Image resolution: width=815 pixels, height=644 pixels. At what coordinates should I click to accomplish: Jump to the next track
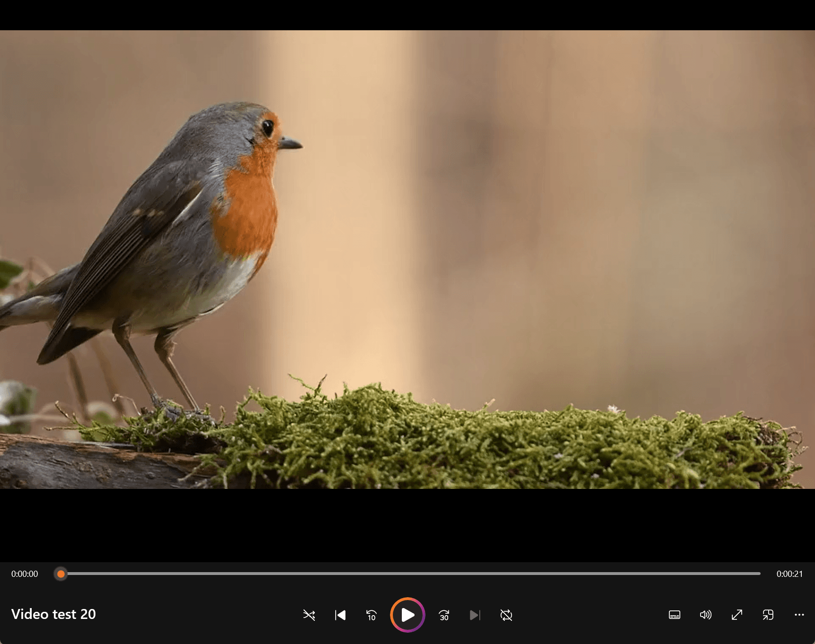[475, 615]
